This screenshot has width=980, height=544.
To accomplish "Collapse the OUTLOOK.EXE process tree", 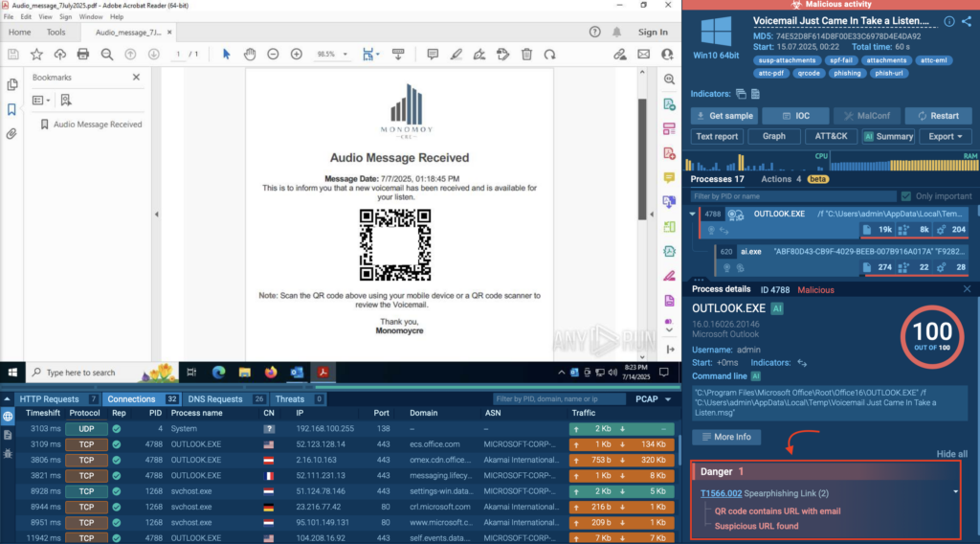I will point(694,215).
